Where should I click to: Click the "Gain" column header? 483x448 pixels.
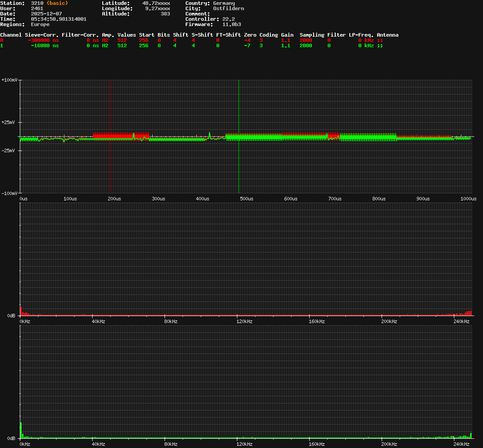pos(287,35)
